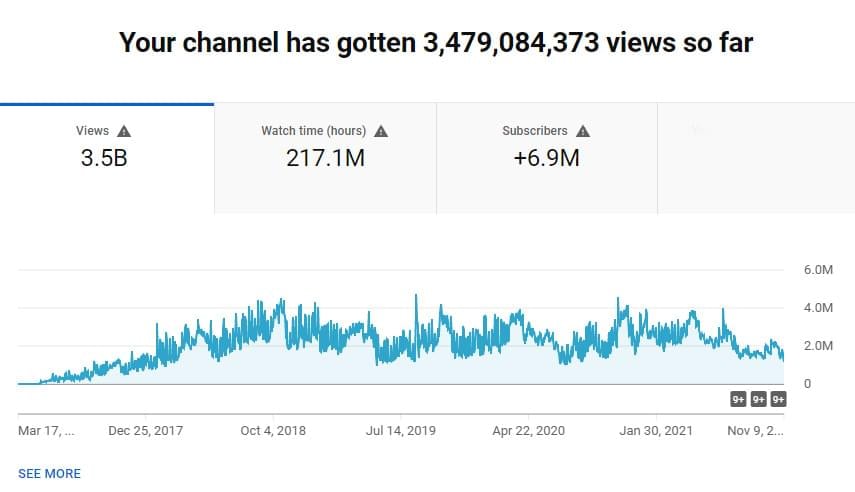Click the SEE MORE link

pyautogui.click(x=49, y=473)
